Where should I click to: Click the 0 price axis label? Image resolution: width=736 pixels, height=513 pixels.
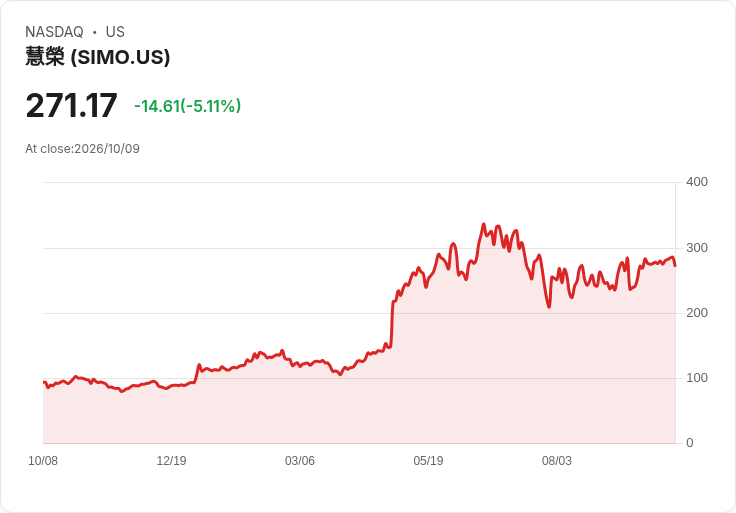[690, 443]
